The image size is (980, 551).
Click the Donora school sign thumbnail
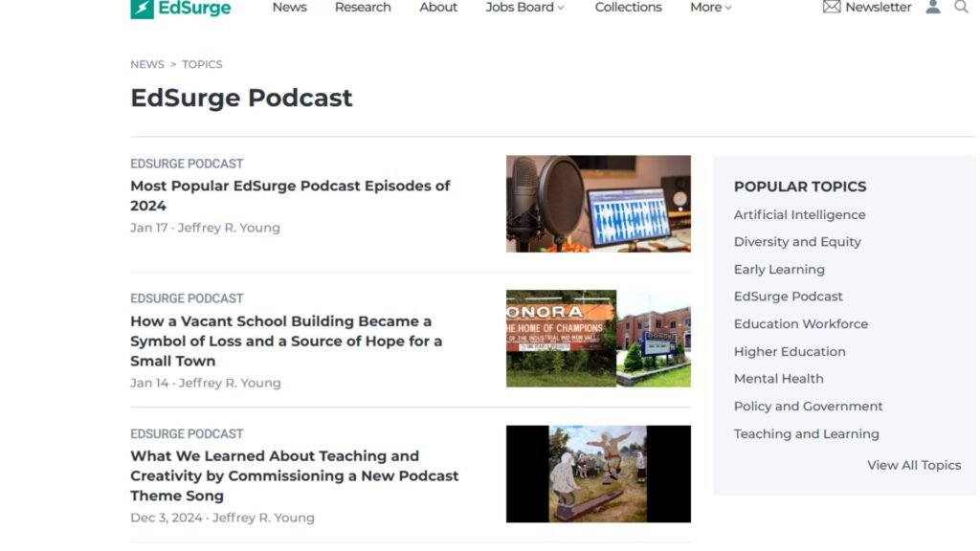[x=598, y=339]
